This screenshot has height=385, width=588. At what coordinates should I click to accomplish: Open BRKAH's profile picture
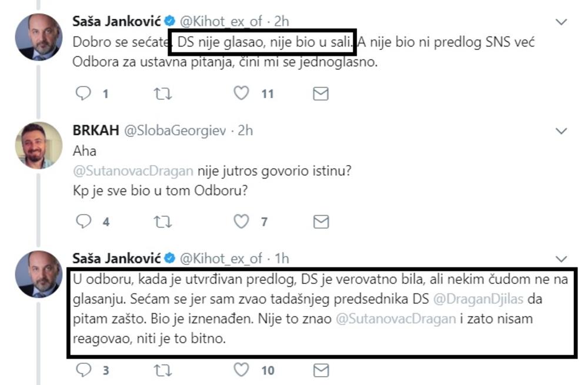click(x=38, y=145)
